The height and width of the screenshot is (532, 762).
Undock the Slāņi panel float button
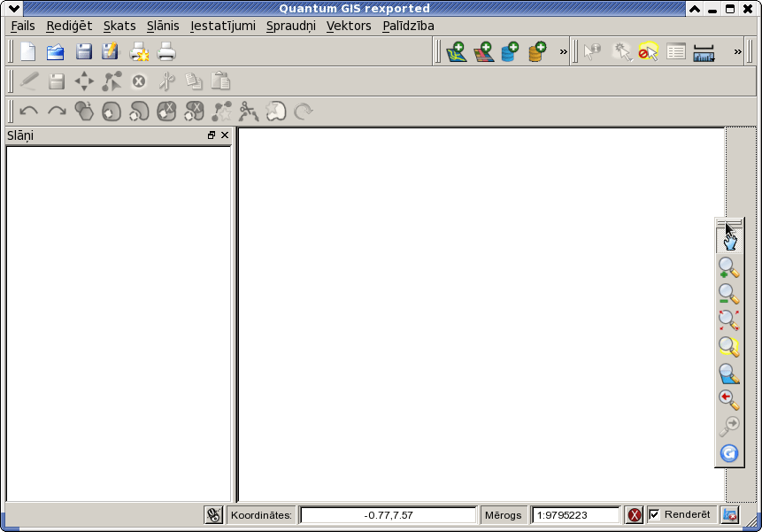(x=211, y=135)
